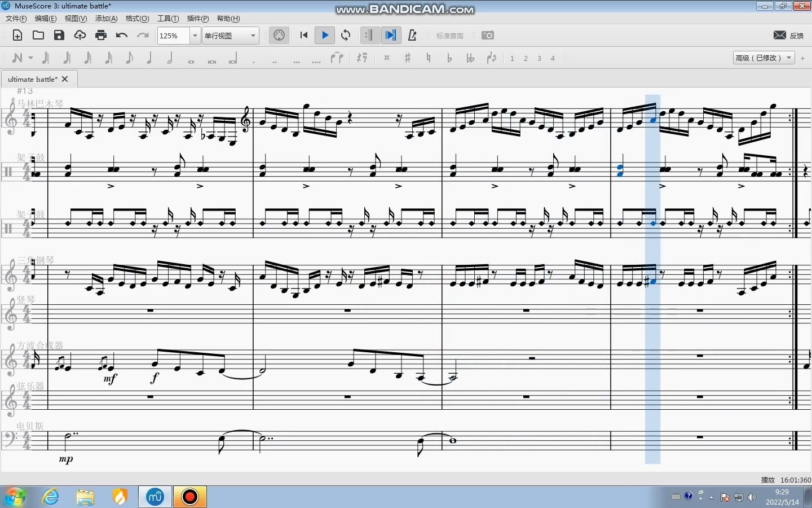
Task: Select the half note duration
Action: click(170, 58)
